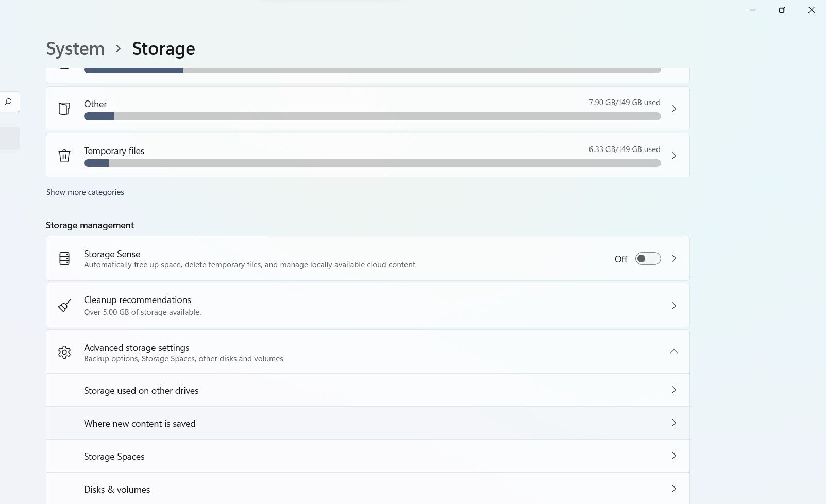Image resolution: width=826 pixels, height=504 pixels.
Task: Open Other category details chevron
Action: coord(673,109)
